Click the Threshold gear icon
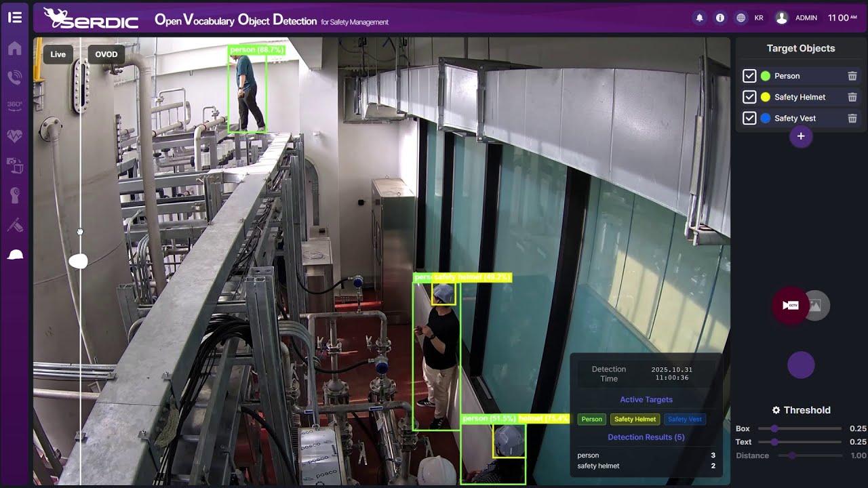This screenshot has width=868, height=488. (776, 410)
